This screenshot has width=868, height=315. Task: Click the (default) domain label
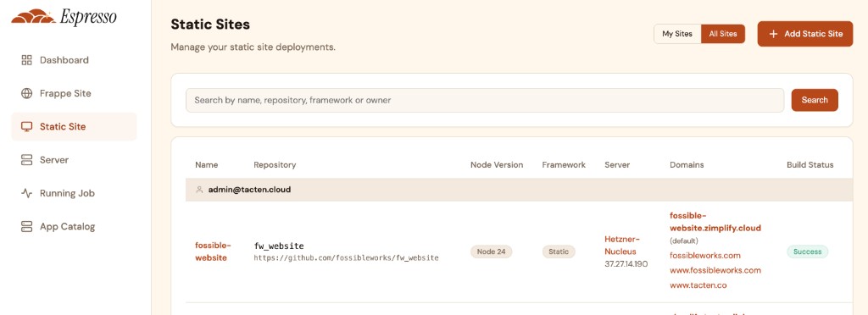tap(684, 241)
